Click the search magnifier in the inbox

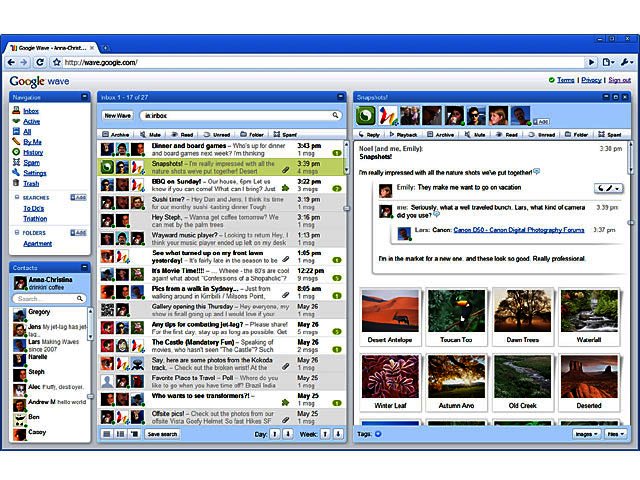[336, 116]
